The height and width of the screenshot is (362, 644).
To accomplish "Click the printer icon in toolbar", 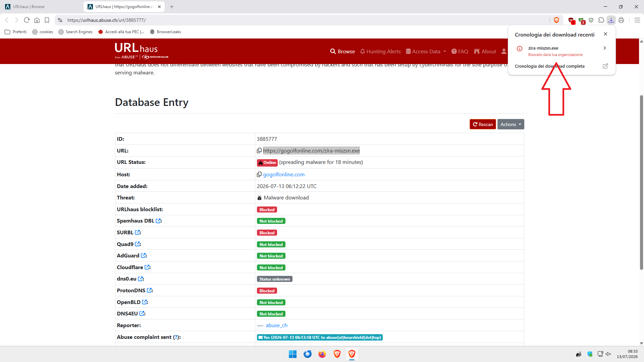I will (x=621, y=20).
